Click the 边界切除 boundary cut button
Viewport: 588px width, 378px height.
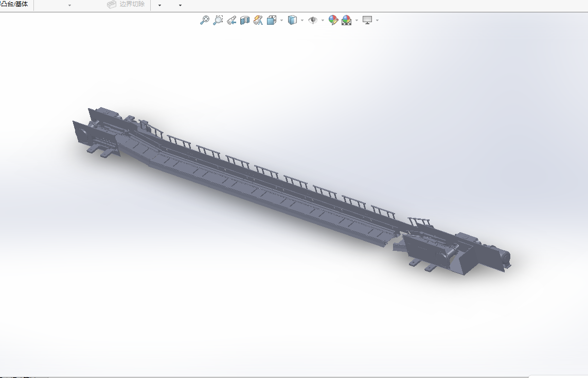tap(126, 5)
